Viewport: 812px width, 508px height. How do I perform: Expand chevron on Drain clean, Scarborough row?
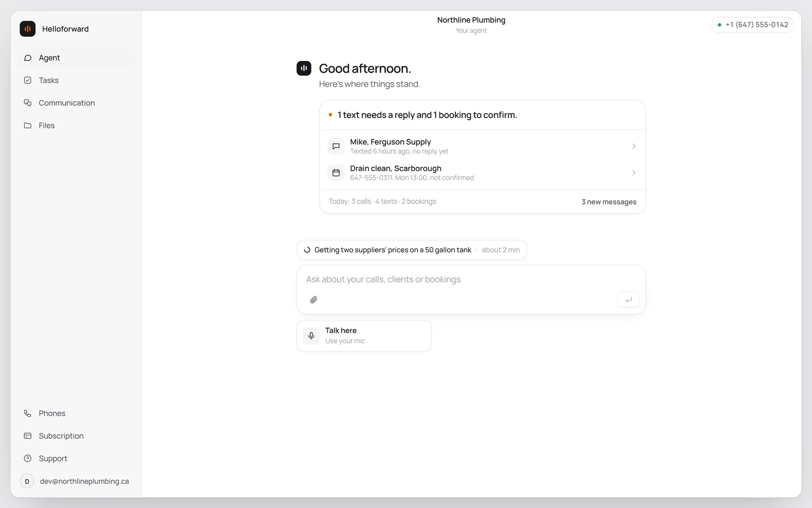[634, 173]
